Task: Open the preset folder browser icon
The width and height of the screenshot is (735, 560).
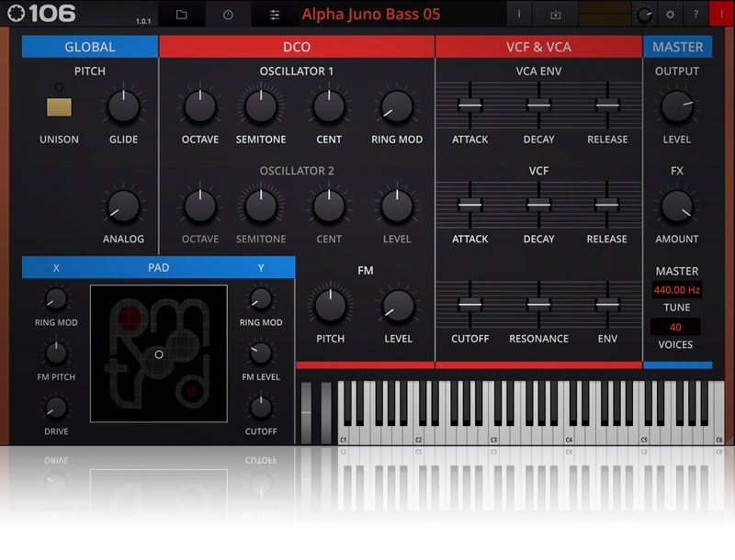Action: tap(182, 14)
